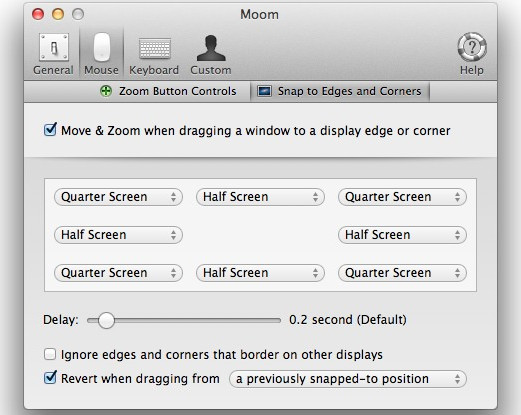Open the previously snapped-to position dropdown
Viewport: 521px width, 415px height.
pyautogui.click(x=348, y=379)
